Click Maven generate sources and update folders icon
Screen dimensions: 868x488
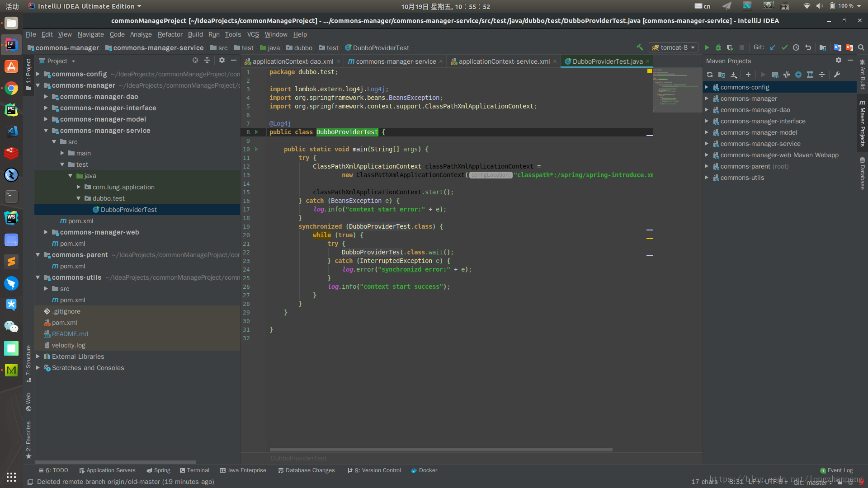pyautogui.click(x=722, y=75)
